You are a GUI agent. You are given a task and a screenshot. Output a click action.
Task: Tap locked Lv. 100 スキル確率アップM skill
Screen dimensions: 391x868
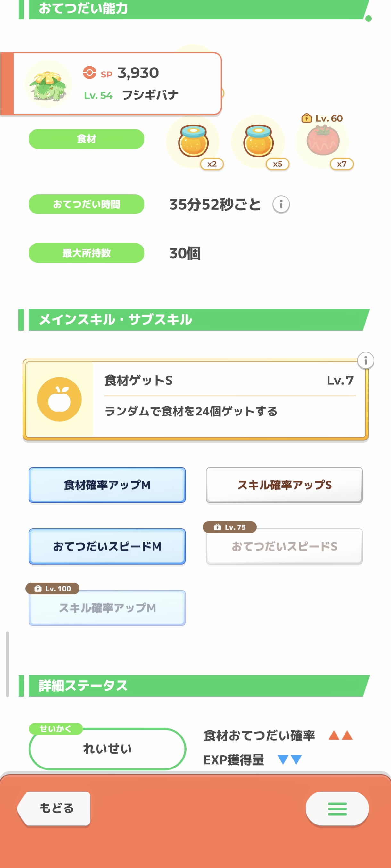(107, 607)
